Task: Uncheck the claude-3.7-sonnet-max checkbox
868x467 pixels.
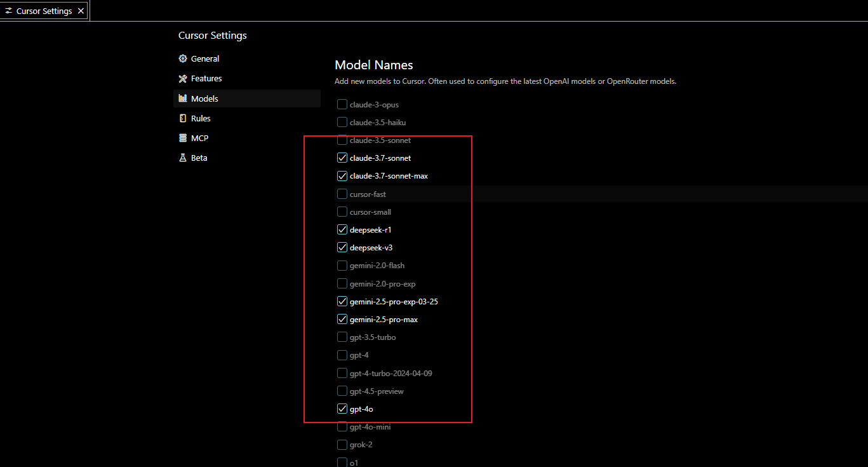Action: click(x=342, y=175)
